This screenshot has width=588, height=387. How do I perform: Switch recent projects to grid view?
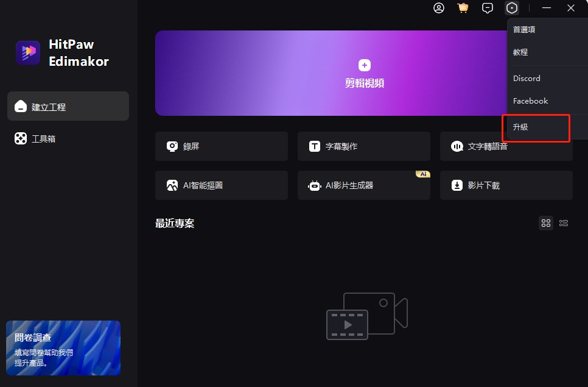[545, 223]
